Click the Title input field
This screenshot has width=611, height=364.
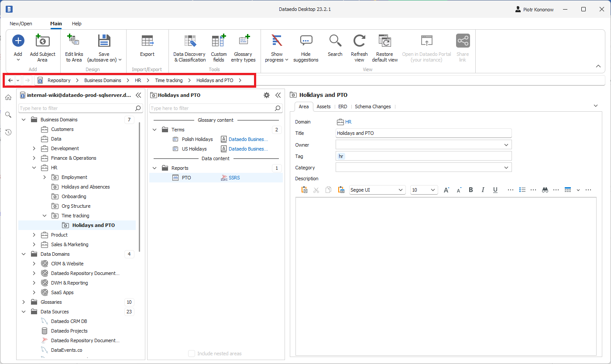point(423,133)
